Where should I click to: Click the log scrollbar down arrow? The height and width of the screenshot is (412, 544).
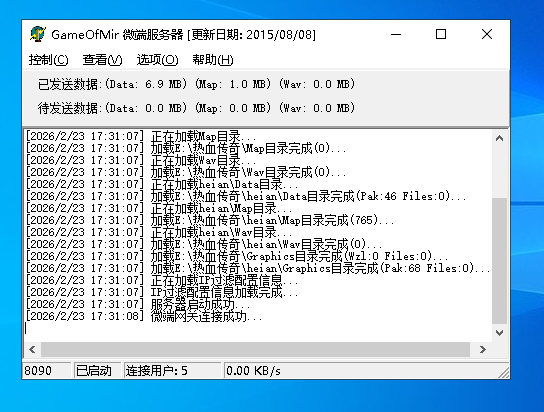[499, 333]
